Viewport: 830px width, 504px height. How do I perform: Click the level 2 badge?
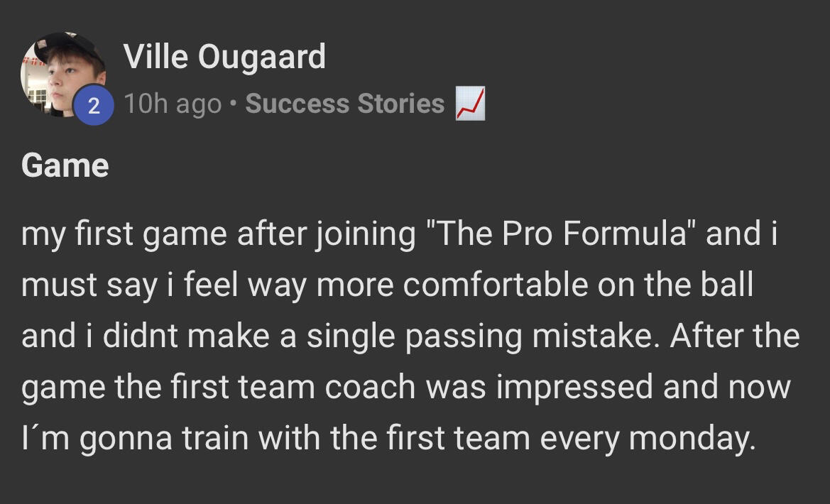point(93,106)
